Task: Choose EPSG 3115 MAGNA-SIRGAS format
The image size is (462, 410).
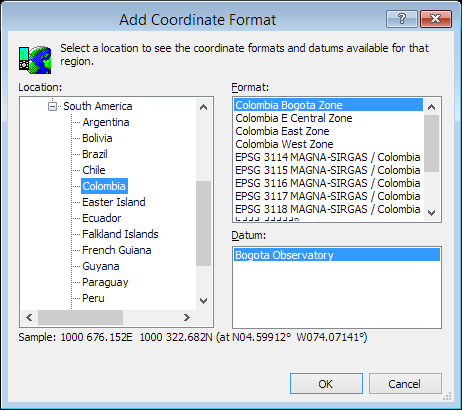Action: click(328, 170)
